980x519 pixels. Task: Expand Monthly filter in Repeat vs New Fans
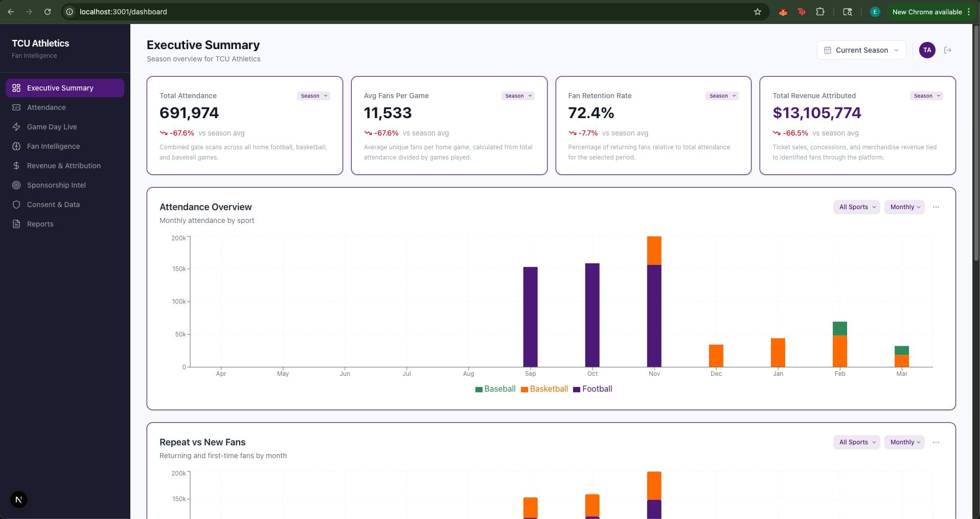904,442
